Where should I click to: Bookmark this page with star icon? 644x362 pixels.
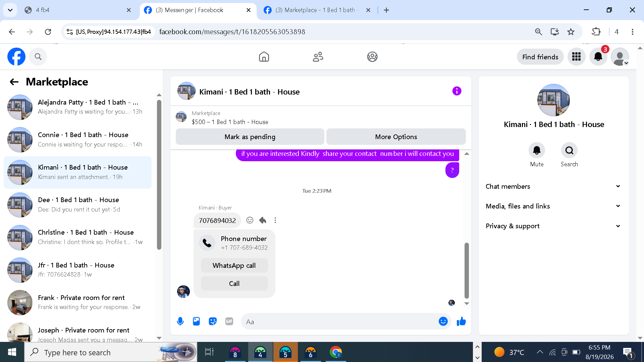tap(571, 32)
